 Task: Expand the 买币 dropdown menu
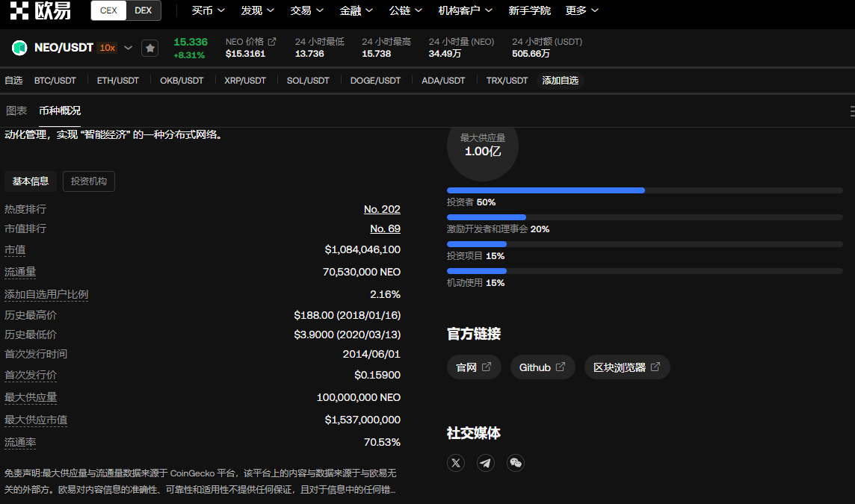coord(207,10)
